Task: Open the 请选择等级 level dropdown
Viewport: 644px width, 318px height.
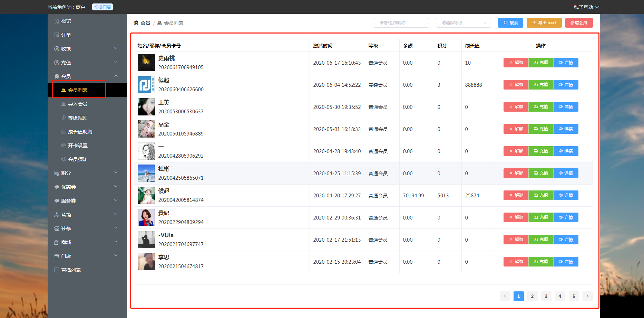Action: pyautogui.click(x=464, y=23)
